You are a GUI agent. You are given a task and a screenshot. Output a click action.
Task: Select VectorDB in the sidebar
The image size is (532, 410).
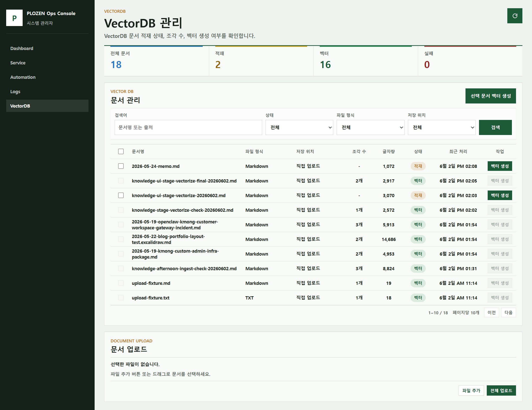(47, 106)
